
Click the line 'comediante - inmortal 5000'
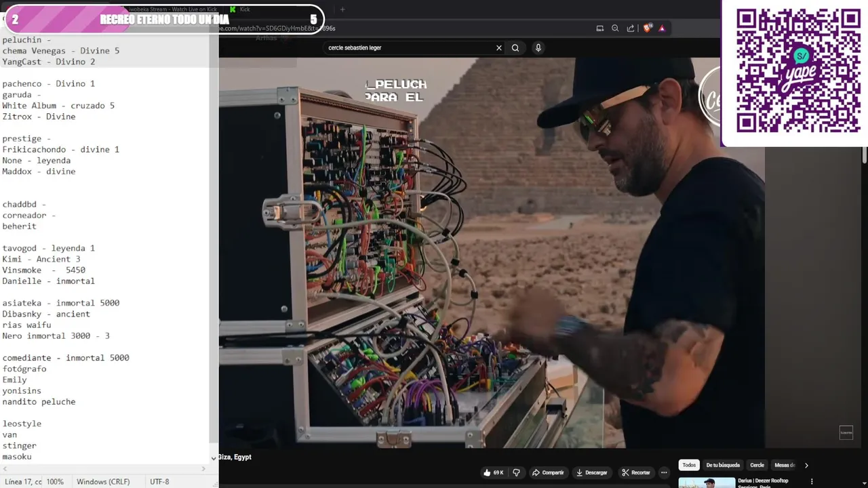(x=66, y=358)
